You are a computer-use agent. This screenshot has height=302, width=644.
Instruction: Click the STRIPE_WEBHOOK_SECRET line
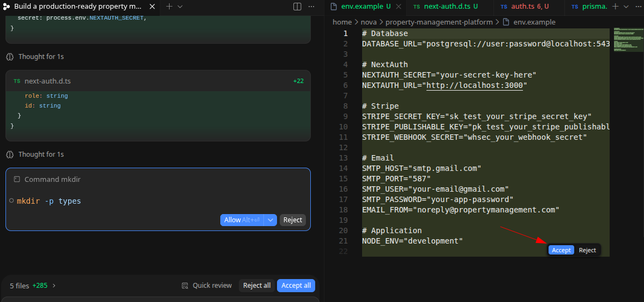point(474,137)
